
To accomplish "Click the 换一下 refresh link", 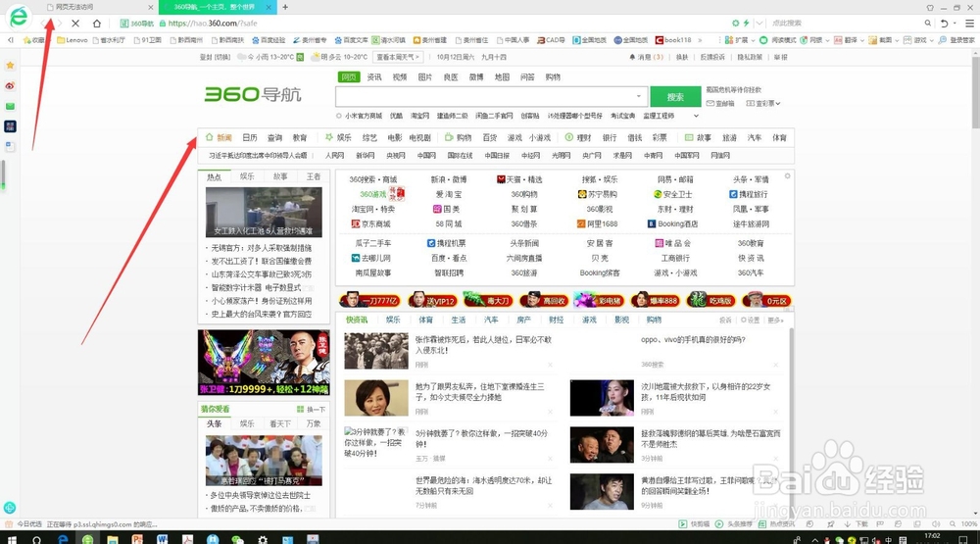I will (312, 410).
